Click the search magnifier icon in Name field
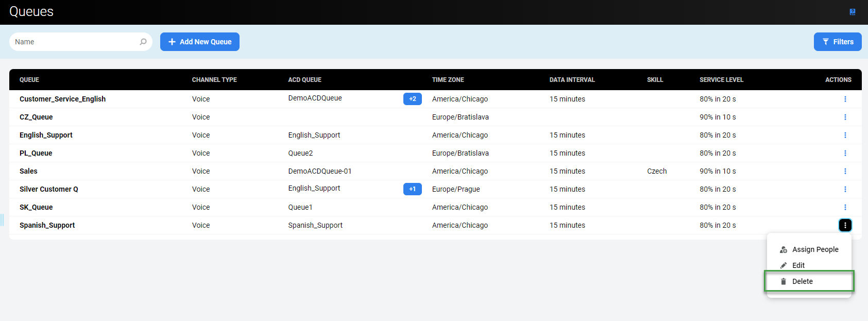The width and height of the screenshot is (868, 321). [143, 42]
